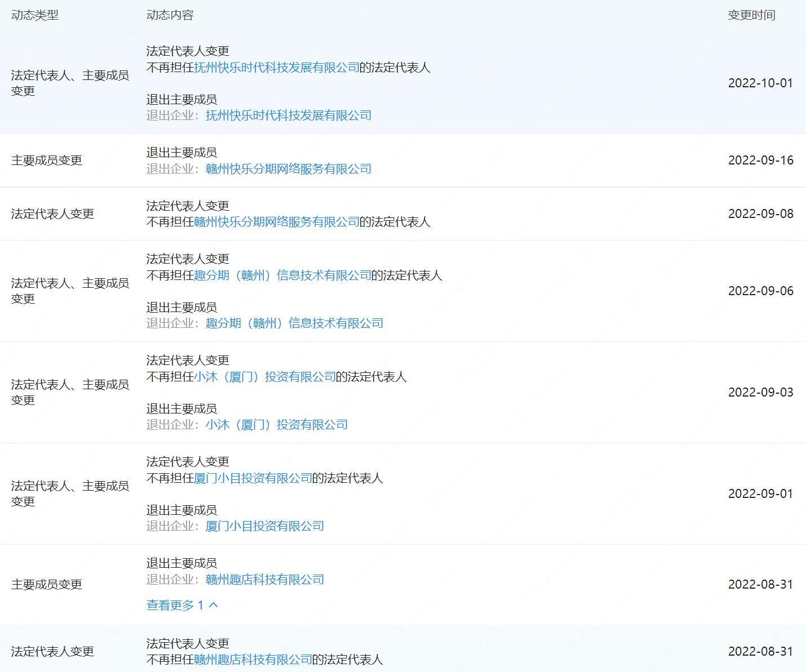The width and height of the screenshot is (806, 672).
Task: Open 厦门小目投资有限公司 link in 不再担任 line
Action: 253,478
